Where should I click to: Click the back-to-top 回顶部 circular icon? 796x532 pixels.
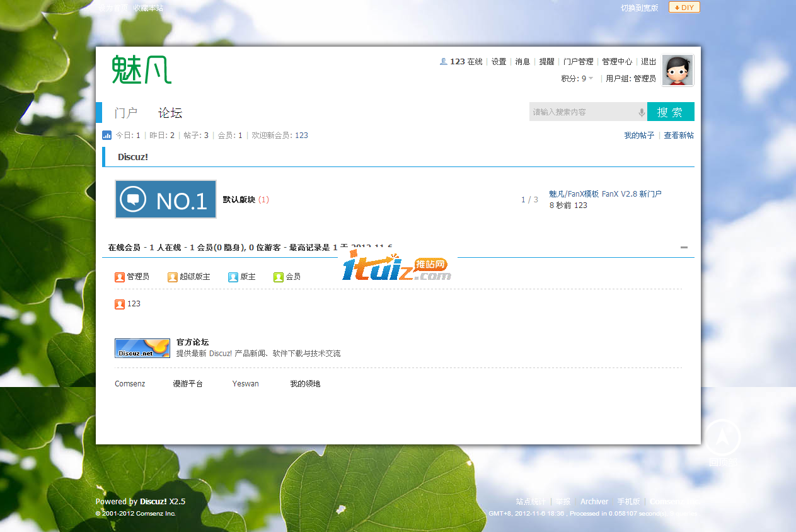[x=722, y=437]
